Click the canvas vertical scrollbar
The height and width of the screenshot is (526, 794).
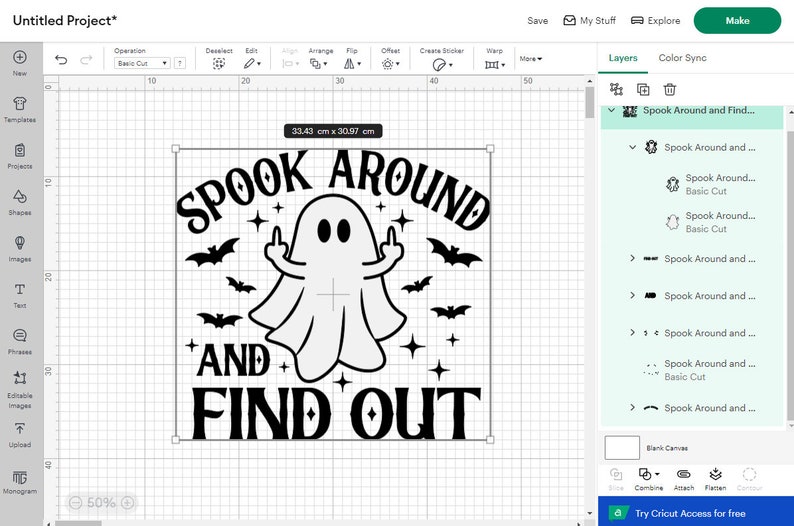[589, 102]
